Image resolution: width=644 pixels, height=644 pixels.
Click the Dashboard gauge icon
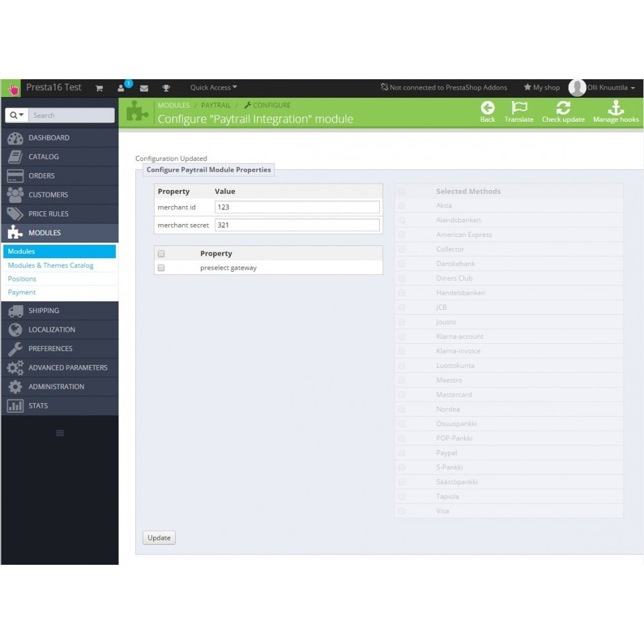pyautogui.click(x=15, y=138)
